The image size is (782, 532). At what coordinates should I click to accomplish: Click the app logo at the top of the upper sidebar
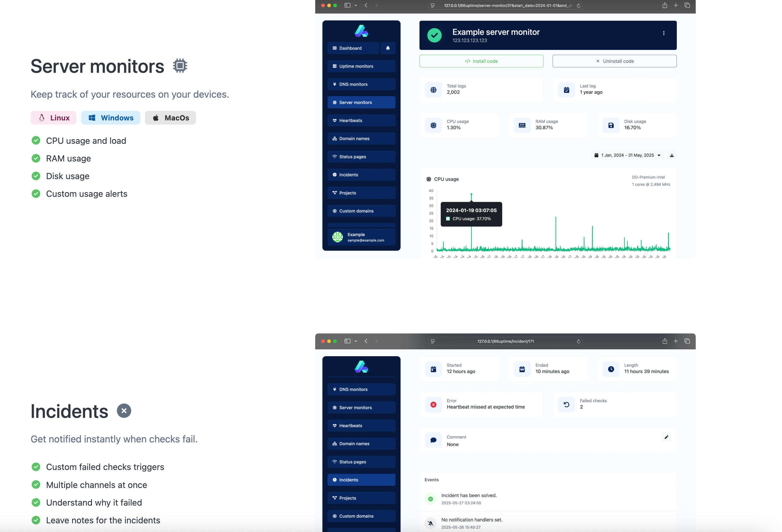coord(361,31)
